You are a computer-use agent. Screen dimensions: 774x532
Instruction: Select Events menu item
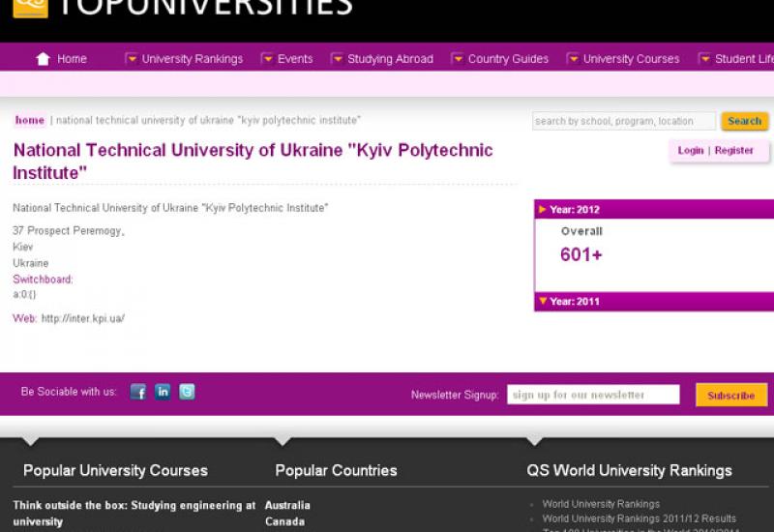295,59
